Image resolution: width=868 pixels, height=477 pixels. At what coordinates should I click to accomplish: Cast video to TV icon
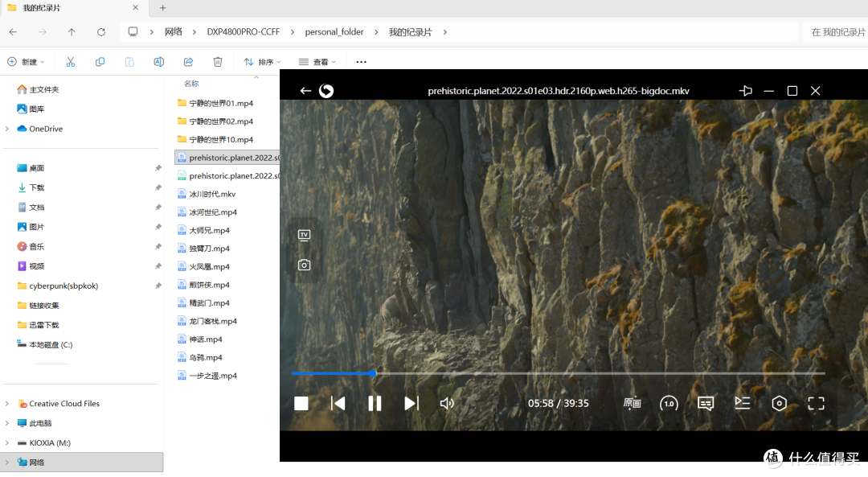[x=304, y=236]
